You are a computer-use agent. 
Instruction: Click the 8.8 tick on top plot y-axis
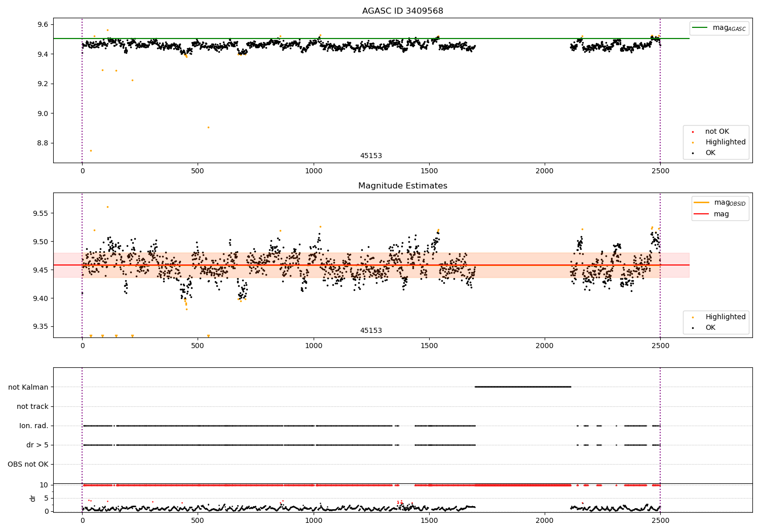coord(43,143)
